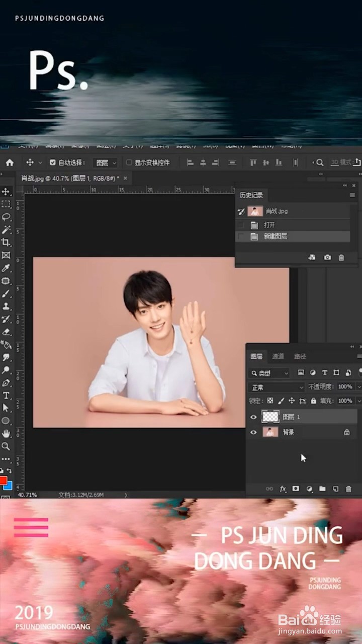
Task: Delete current state in History panel
Action: 341,257
